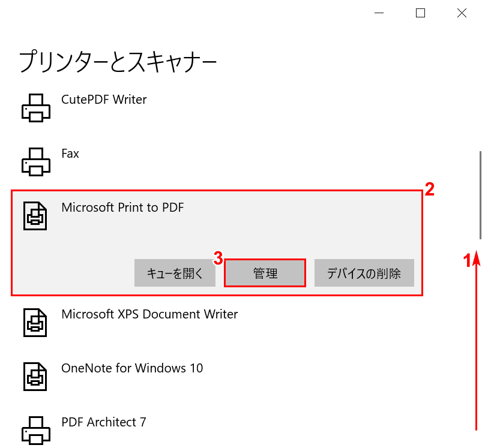Click the Microsoft XPS Document Writer icon

[x=35, y=323]
